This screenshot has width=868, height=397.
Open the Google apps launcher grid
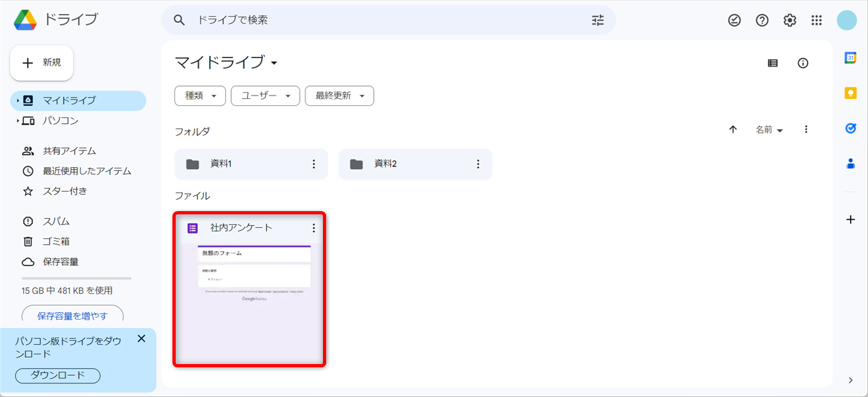816,20
